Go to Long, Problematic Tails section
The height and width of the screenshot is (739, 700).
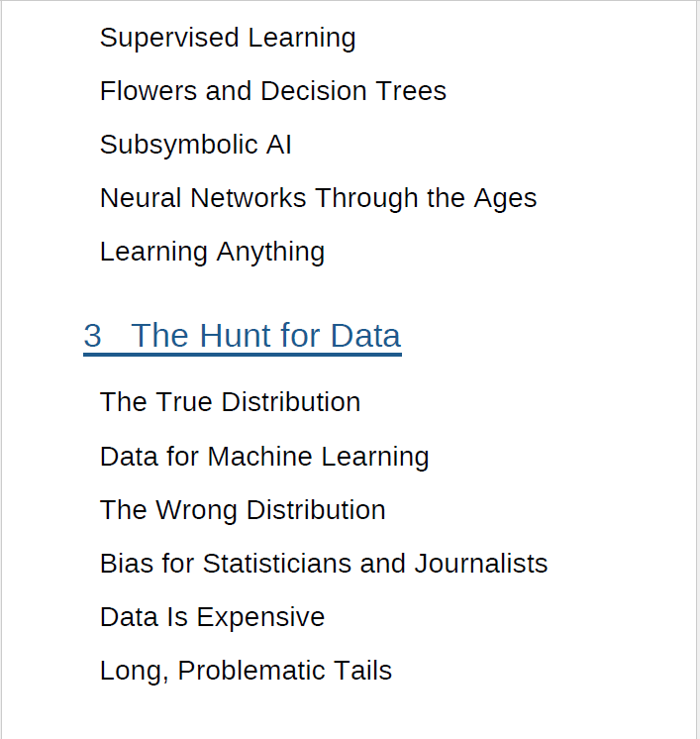point(246,671)
